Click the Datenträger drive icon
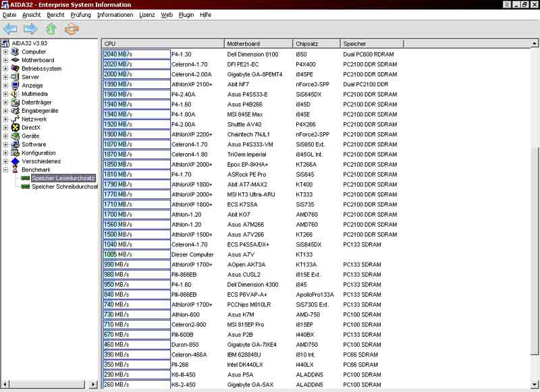540x392 pixels. [15, 102]
